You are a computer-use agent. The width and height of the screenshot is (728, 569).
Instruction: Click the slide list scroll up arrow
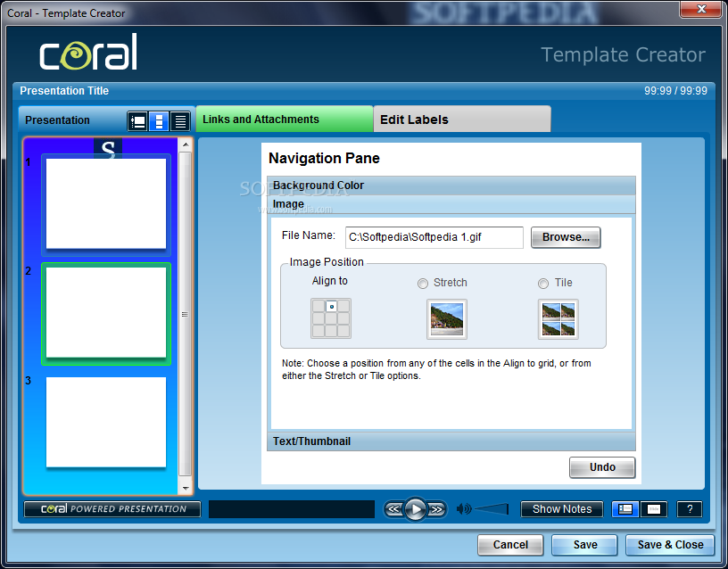[186, 144]
